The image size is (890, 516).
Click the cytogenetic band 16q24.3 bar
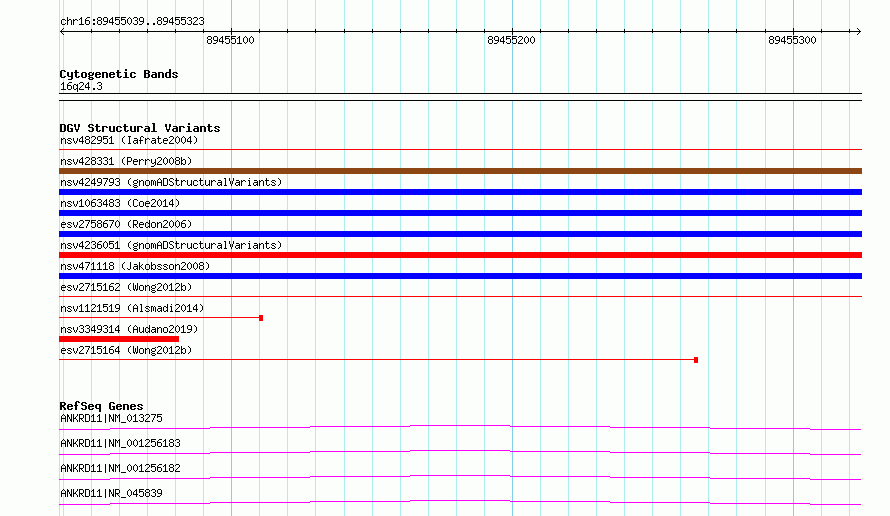(x=460, y=97)
